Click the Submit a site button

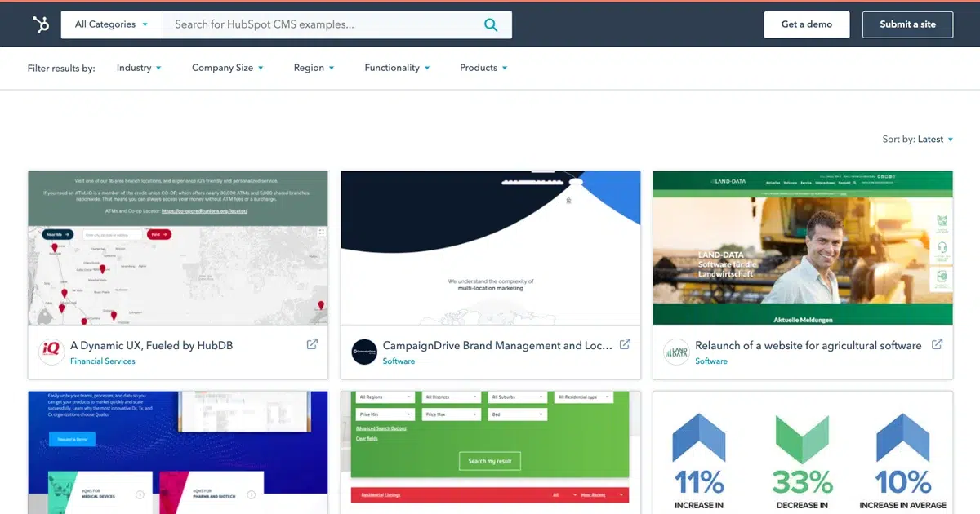908,24
